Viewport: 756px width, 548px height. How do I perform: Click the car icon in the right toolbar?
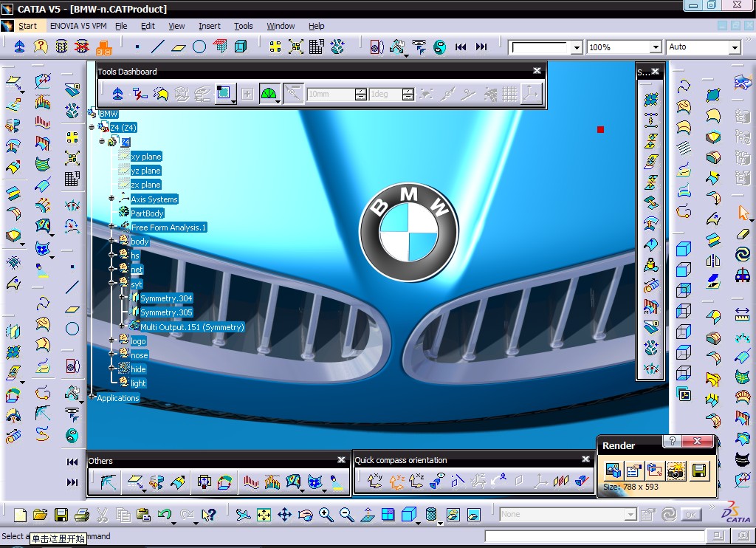click(x=743, y=275)
